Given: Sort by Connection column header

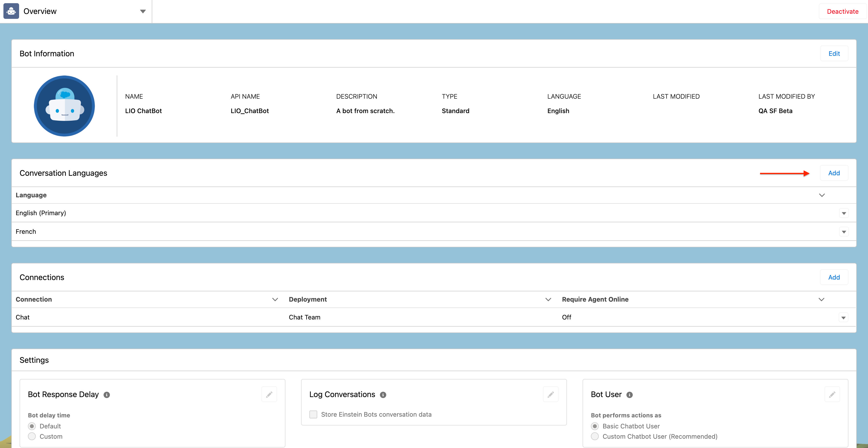Looking at the screenshot, I should 34,299.
